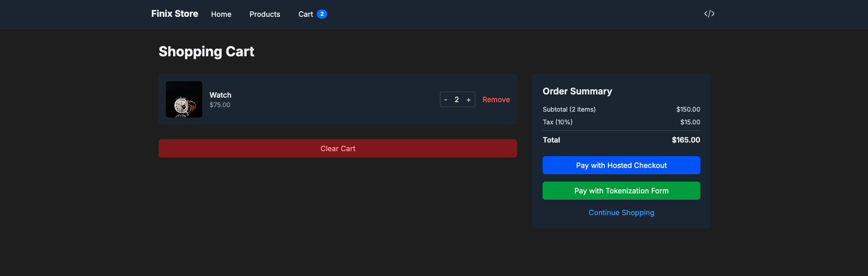Click the cart items count badge

click(x=322, y=14)
